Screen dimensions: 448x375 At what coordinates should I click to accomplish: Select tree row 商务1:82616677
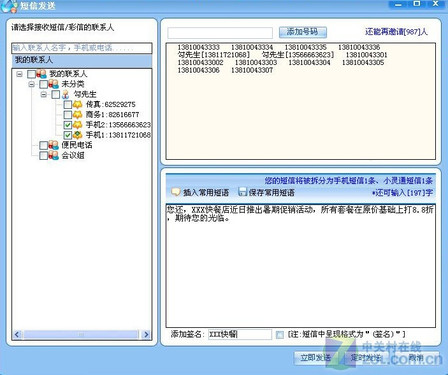112,115
